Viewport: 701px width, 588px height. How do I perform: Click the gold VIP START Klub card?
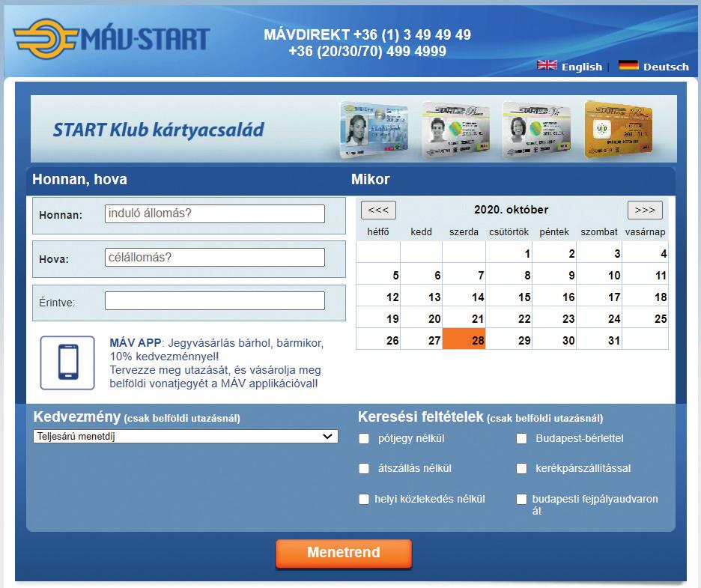pos(619,130)
